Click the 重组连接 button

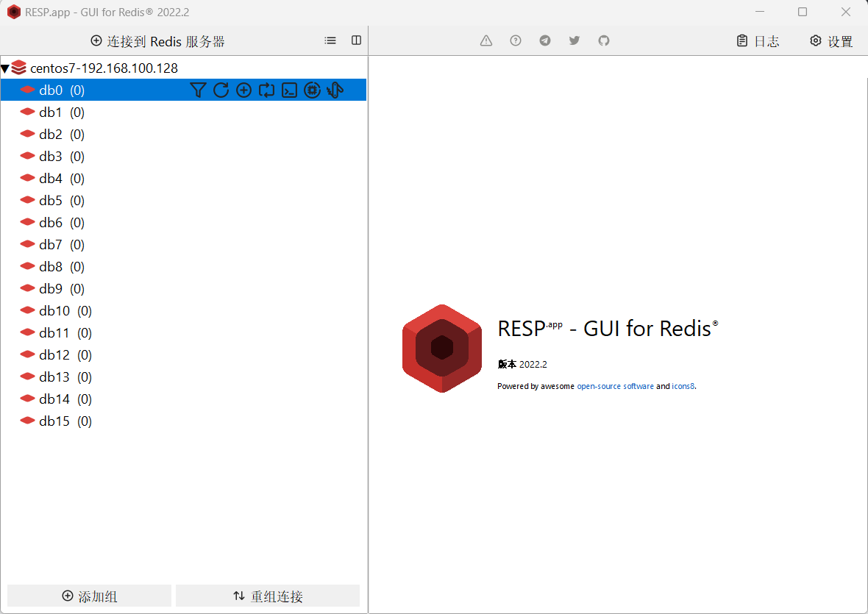268,596
